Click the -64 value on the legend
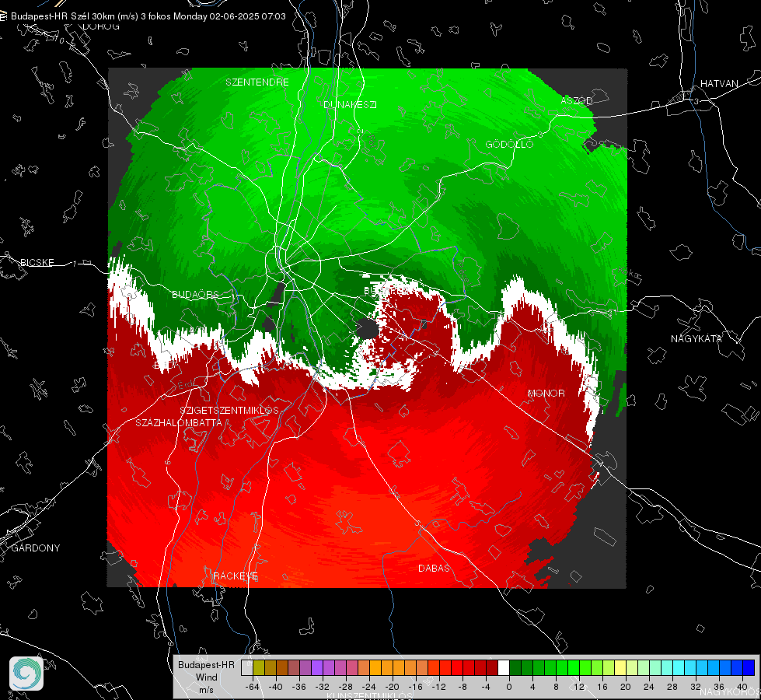This screenshot has height=700, width=761. coord(253,687)
